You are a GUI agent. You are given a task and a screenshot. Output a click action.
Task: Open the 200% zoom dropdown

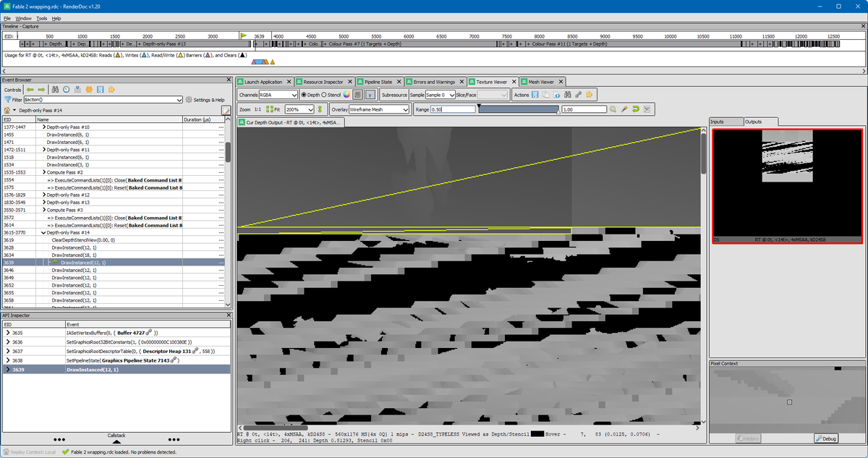click(299, 109)
